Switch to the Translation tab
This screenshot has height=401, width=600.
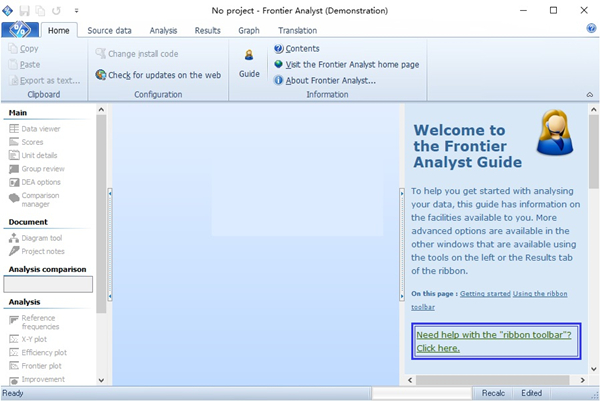pyautogui.click(x=297, y=31)
